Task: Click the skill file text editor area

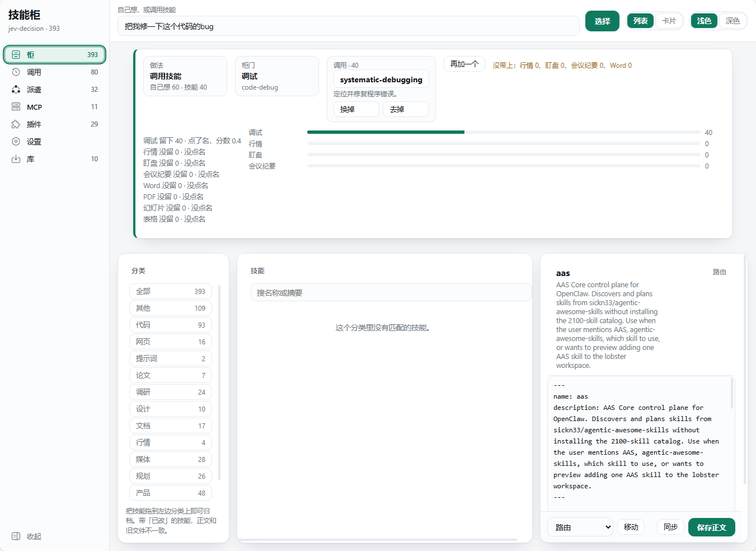Action: 641,443
